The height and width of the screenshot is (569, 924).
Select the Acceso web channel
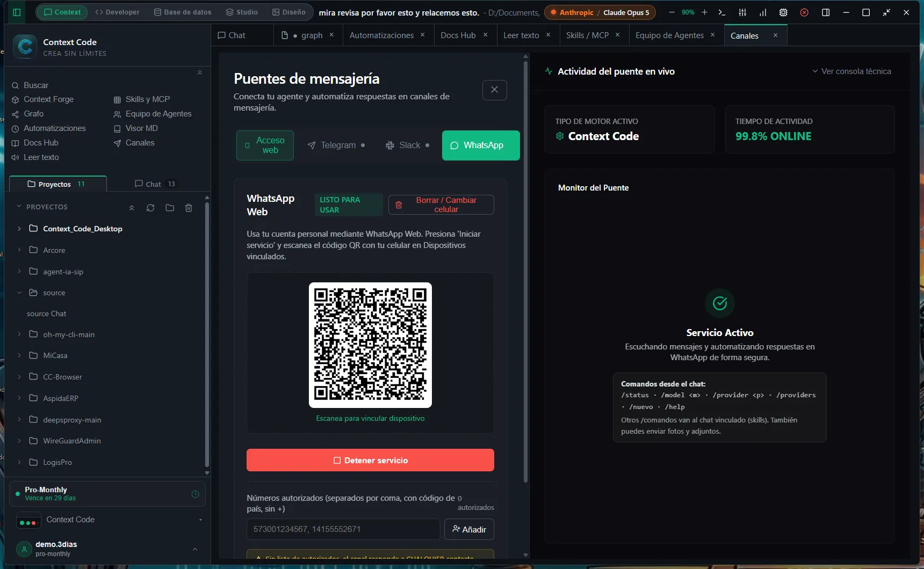[x=265, y=145]
